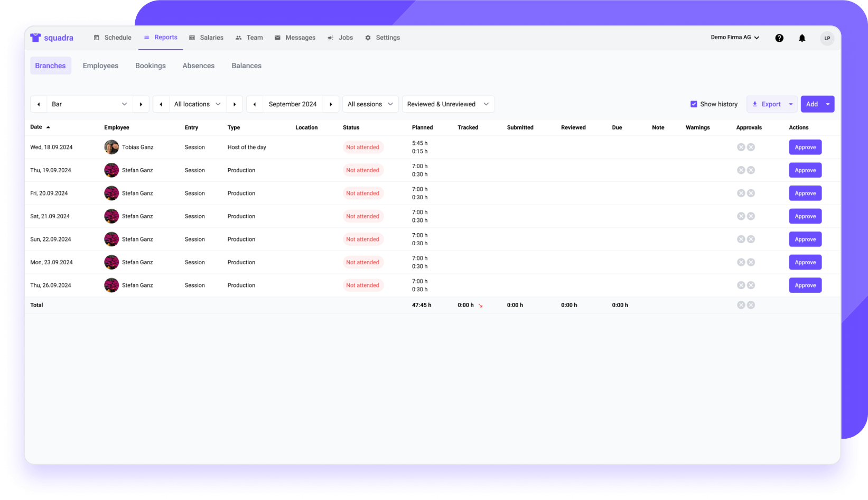Expand the Bar branch dropdown
The width and height of the screenshot is (868, 500).
tap(89, 104)
